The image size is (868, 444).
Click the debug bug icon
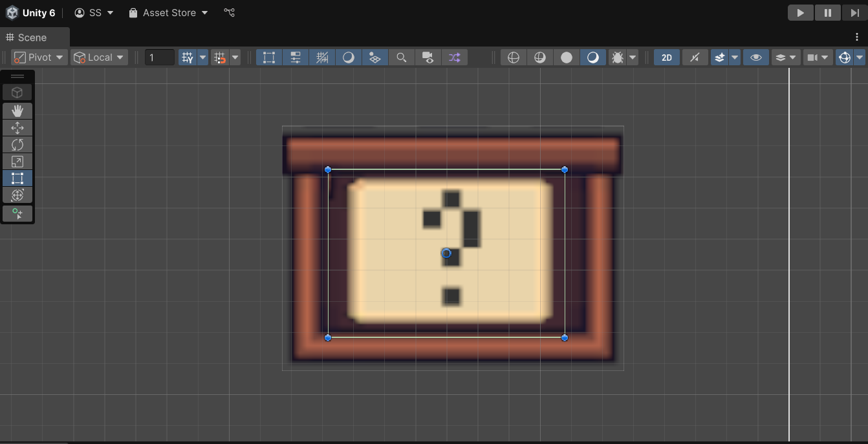618,58
